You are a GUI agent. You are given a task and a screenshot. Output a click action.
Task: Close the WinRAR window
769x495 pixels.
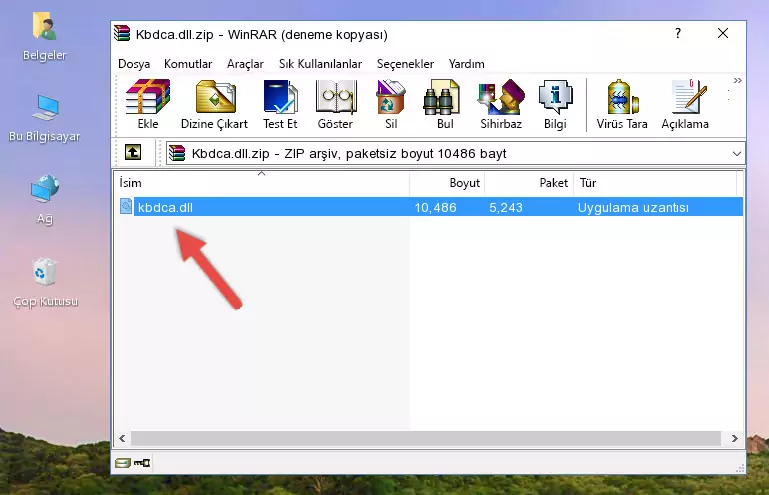click(722, 33)
